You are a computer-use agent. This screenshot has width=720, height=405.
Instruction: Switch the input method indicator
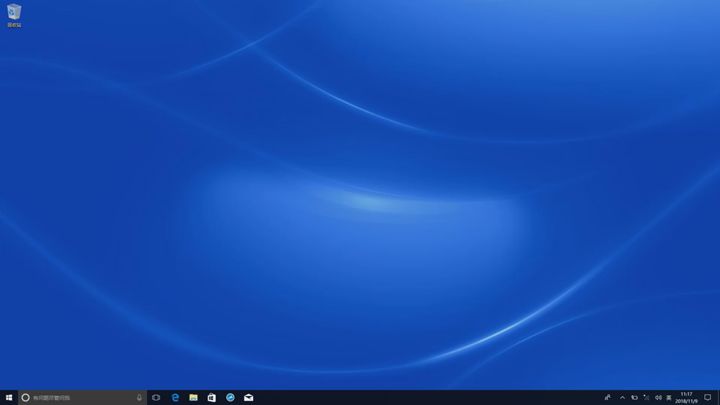click(669, 398)
